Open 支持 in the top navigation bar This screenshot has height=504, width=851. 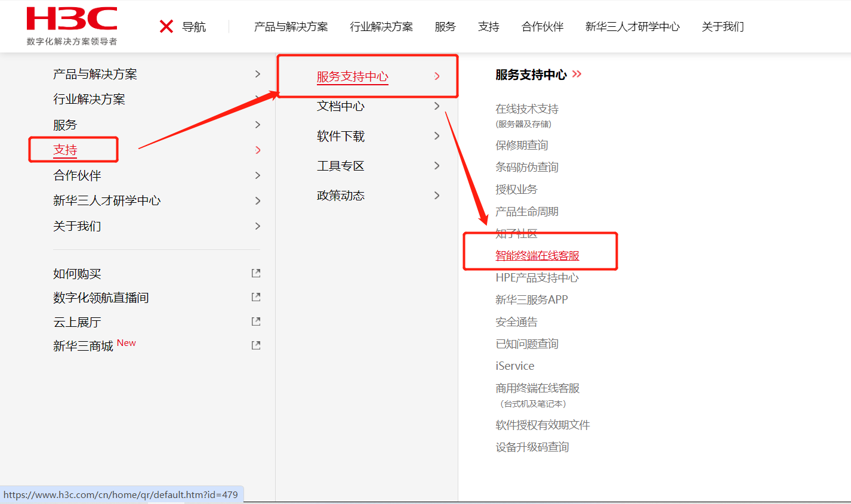pos(489,27)
